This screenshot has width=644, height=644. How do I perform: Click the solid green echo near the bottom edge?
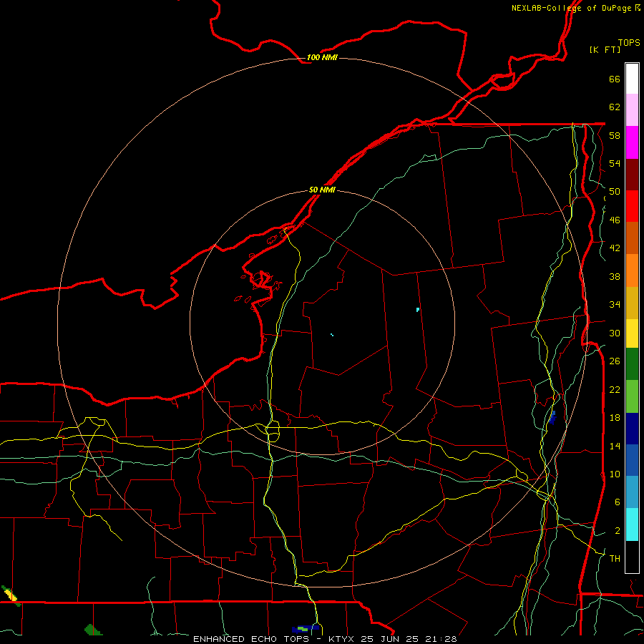[93, 630]
